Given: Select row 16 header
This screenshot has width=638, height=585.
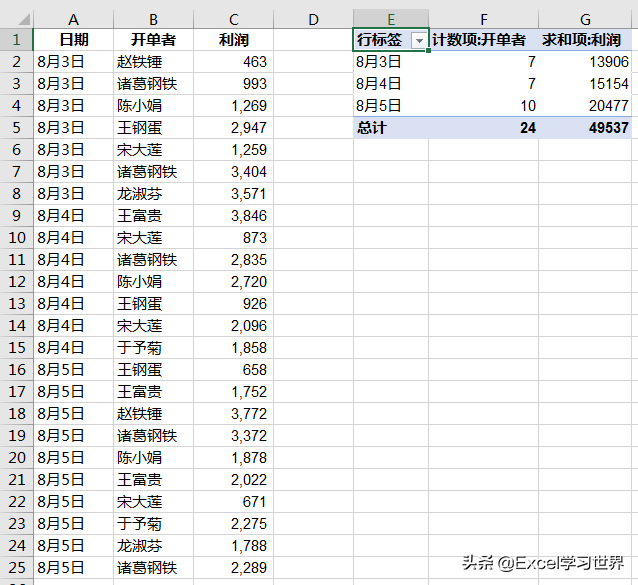Looking at the screenshot, I should click(x=16, y=369).
